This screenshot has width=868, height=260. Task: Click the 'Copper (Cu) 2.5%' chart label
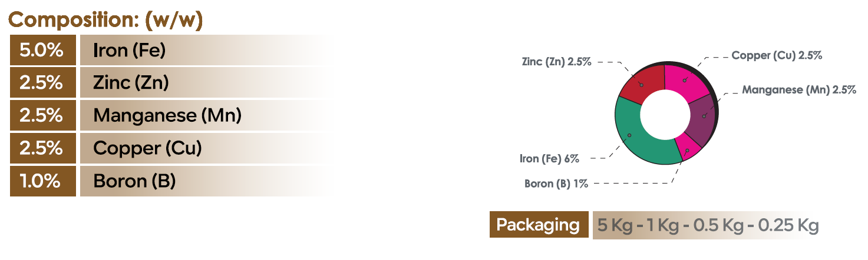coord(776,56)
